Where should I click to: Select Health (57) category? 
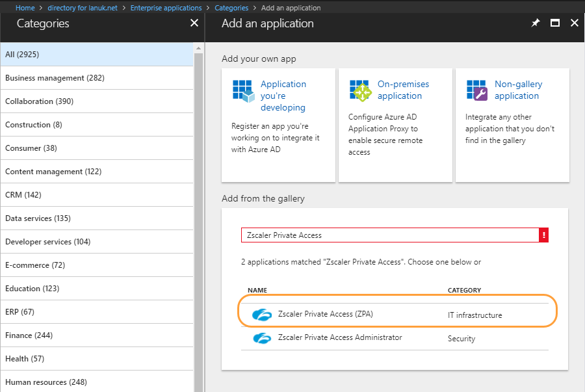click(97, 359)
